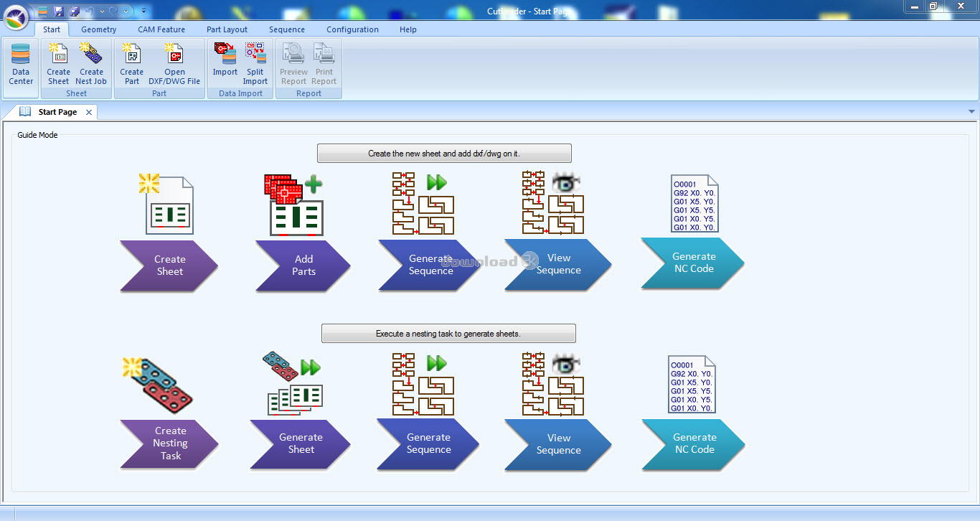
Task: Open the document tab list dropdown arrow
Action: coord(972,112)
